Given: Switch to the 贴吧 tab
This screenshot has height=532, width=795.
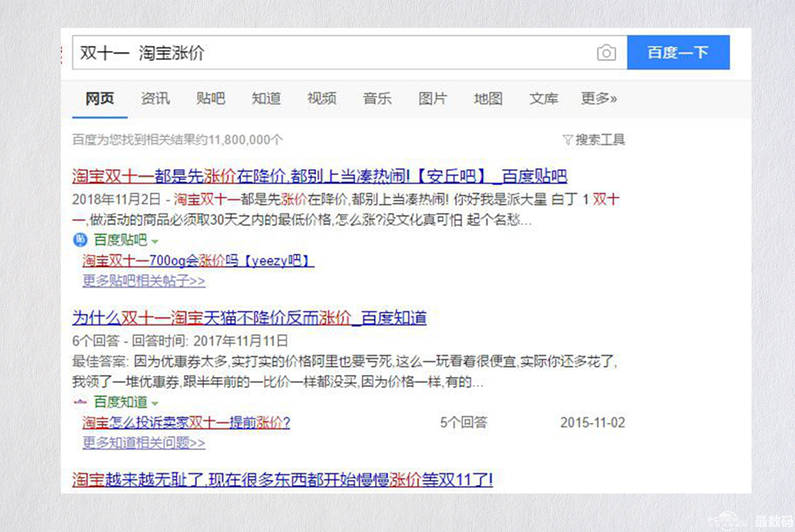Looking at the screenshot, I should click(x=211, y=98).
